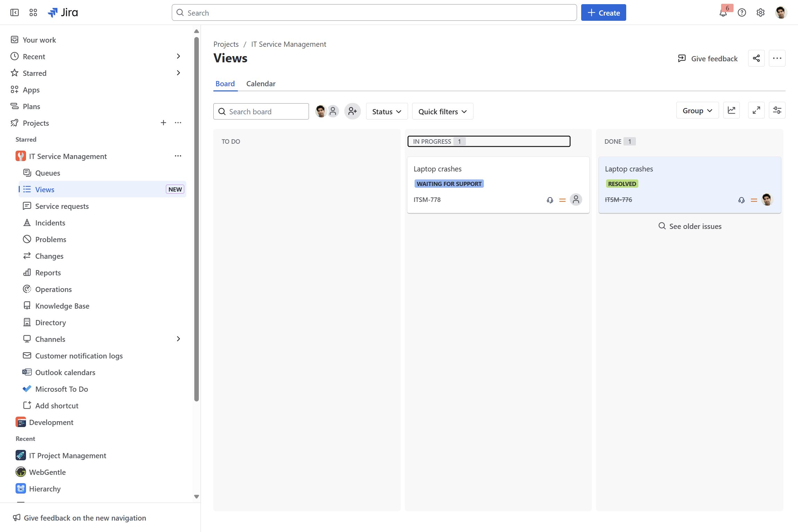This screenshot has height=532, width=798.
Task: Open the notifications bell
Action: 723,13
